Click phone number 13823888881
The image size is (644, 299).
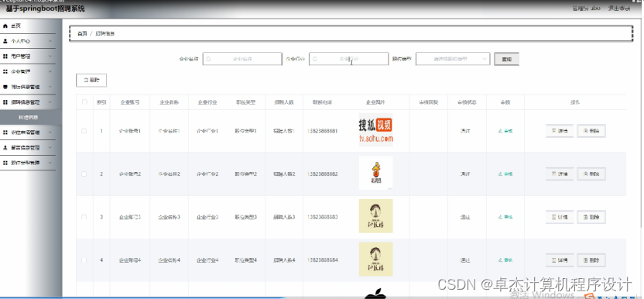323,131
